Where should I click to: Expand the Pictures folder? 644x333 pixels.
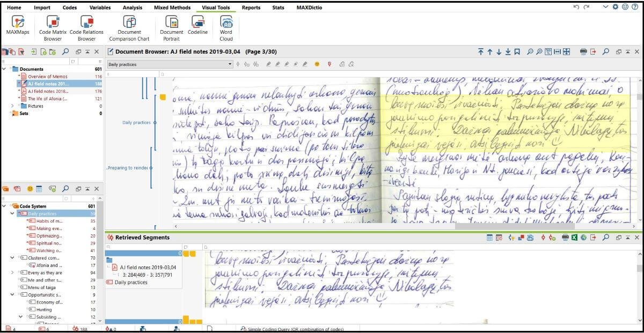click(12, 106)
